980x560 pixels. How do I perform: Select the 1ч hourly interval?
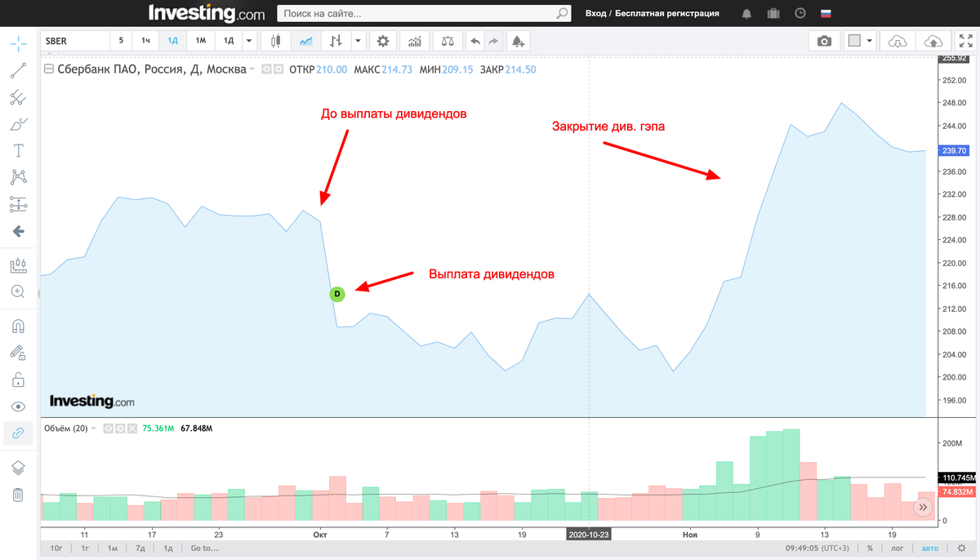[145, 41]
